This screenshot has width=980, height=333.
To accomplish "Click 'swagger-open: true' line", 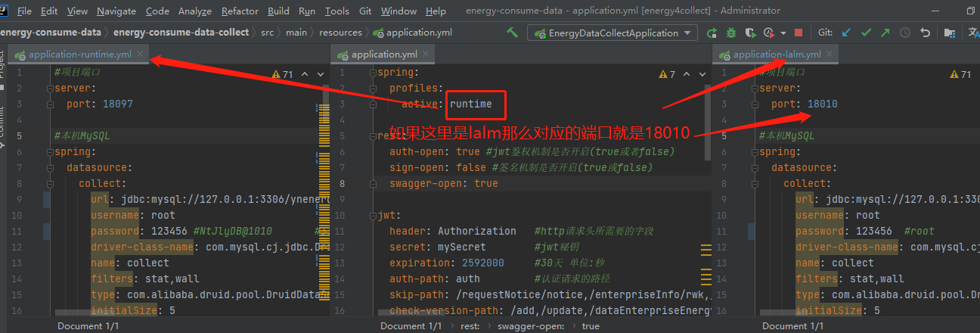I will pos(444,184).
